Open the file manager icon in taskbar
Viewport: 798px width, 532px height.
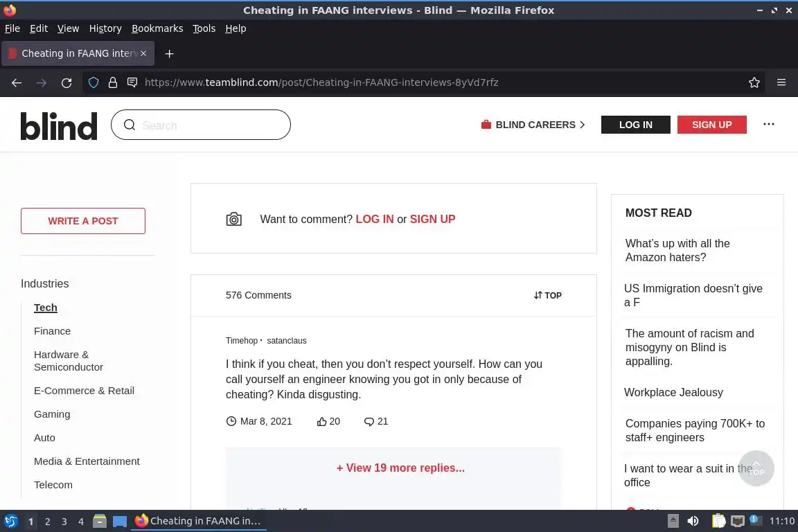pos(100,522)
